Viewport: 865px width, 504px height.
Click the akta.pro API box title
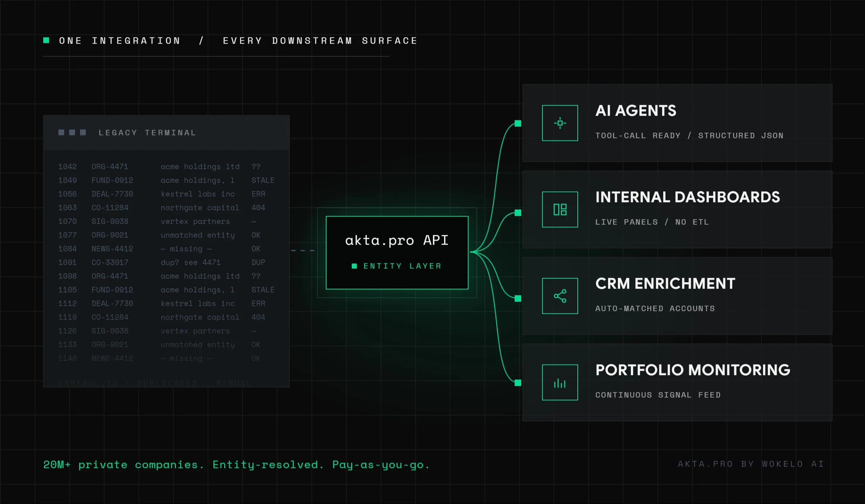[397, 240]
